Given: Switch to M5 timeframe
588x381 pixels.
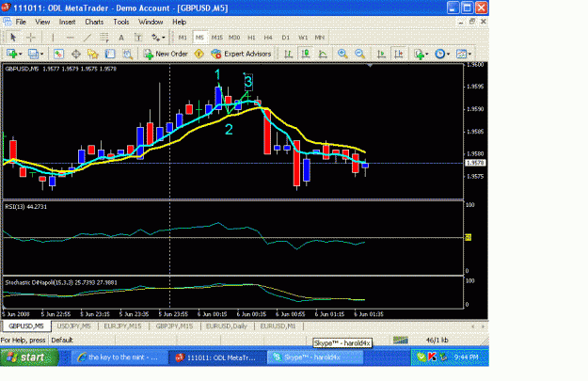Looking at the screenshot, I should pos(199,37).
